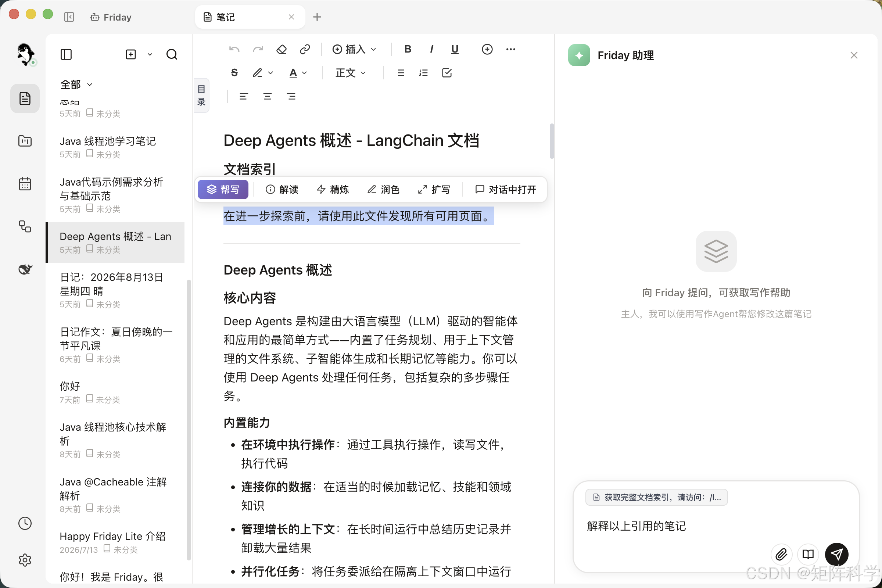Click the notes list scrollbar
882x588 pixels.
click(189, 420)
